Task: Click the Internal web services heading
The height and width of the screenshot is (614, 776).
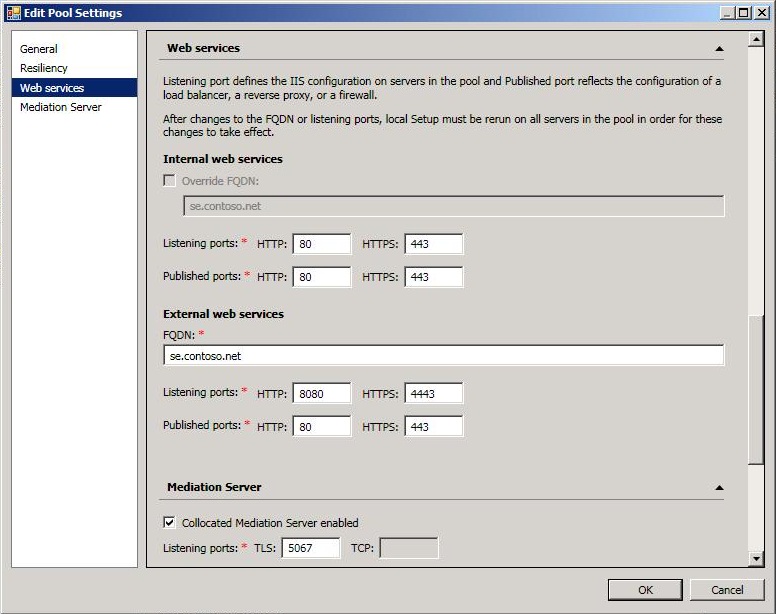Action: 223,159
